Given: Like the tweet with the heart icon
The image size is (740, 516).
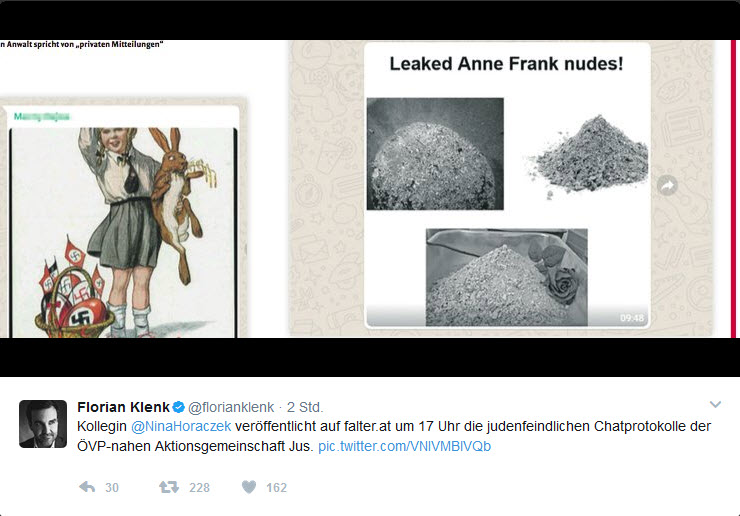Looking at the screenshot, I should coord(249,487).
